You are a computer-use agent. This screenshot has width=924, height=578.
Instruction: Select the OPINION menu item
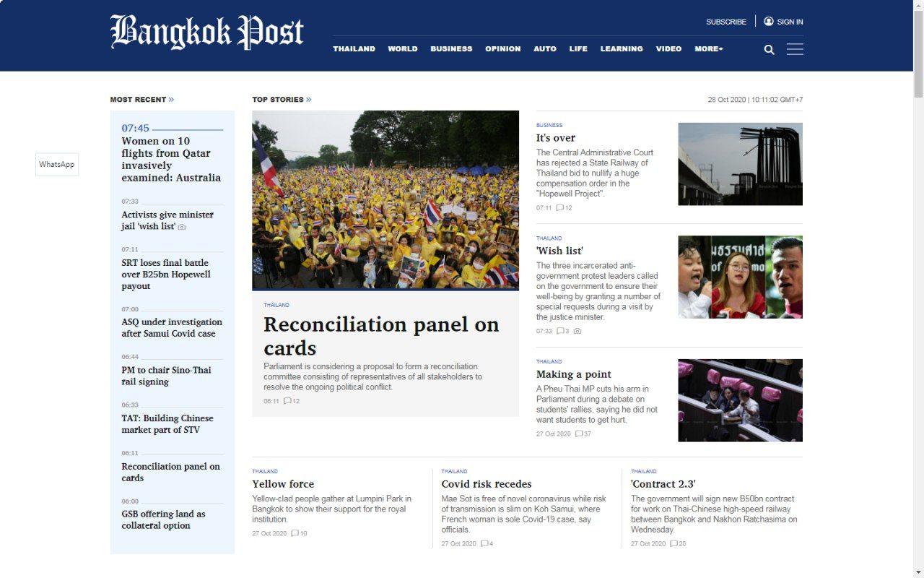click(502, 49)
